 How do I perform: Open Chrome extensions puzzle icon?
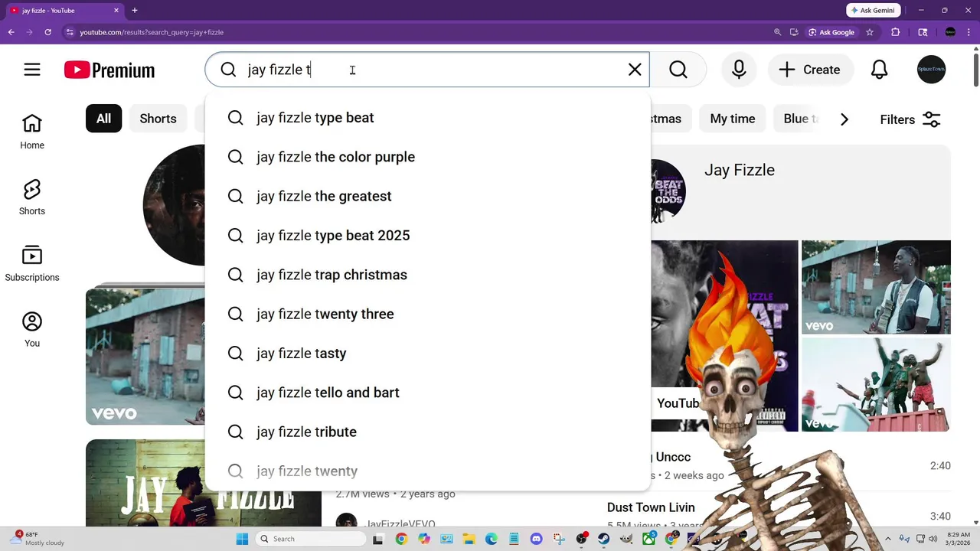(x=896, y=32)
